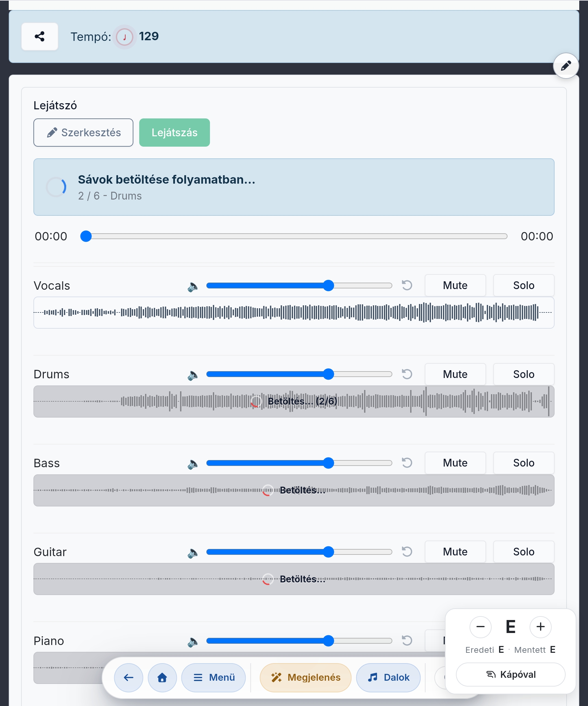Mute the Drums track
This screenshot has width=588, height=706.
(x=455, y=374)
